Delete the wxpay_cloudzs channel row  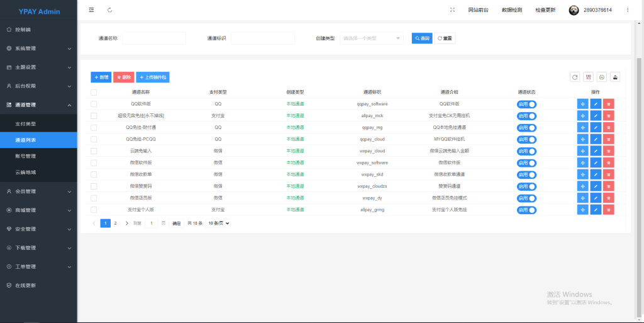[x=609, y=186]
